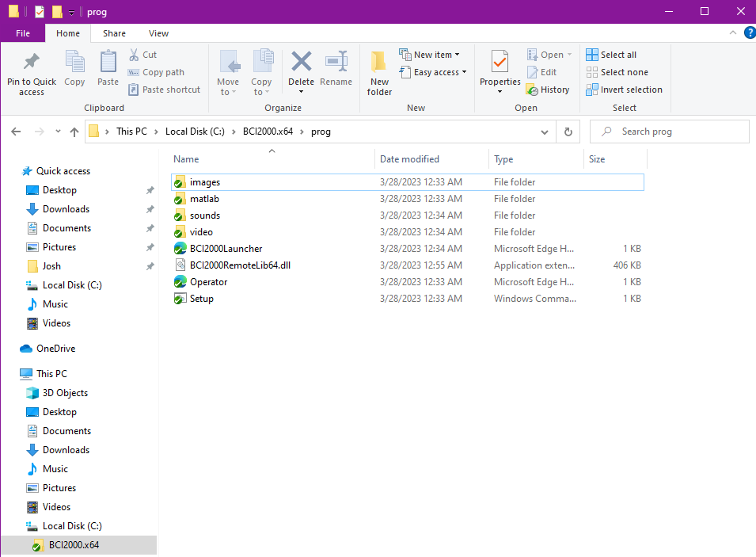Open the Help question mark
756x557 pixels.
pyautogui.click(x=750, y=32)
